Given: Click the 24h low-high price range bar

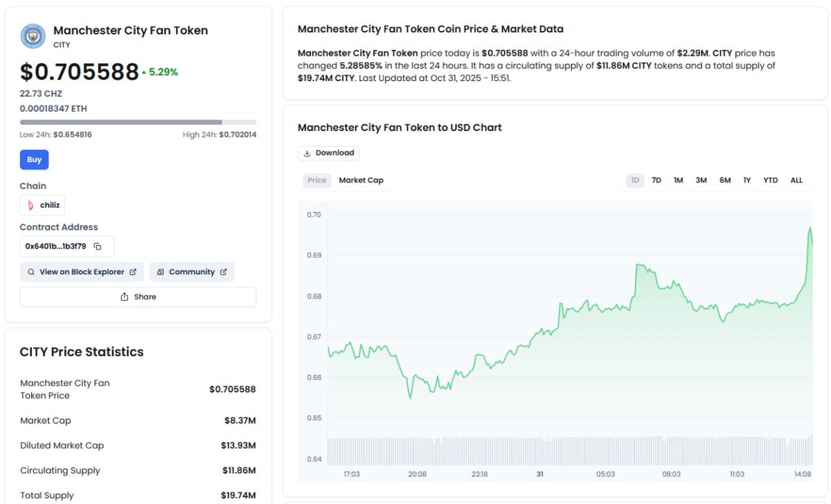Looking at the screenshot, I should pos(138,123).
